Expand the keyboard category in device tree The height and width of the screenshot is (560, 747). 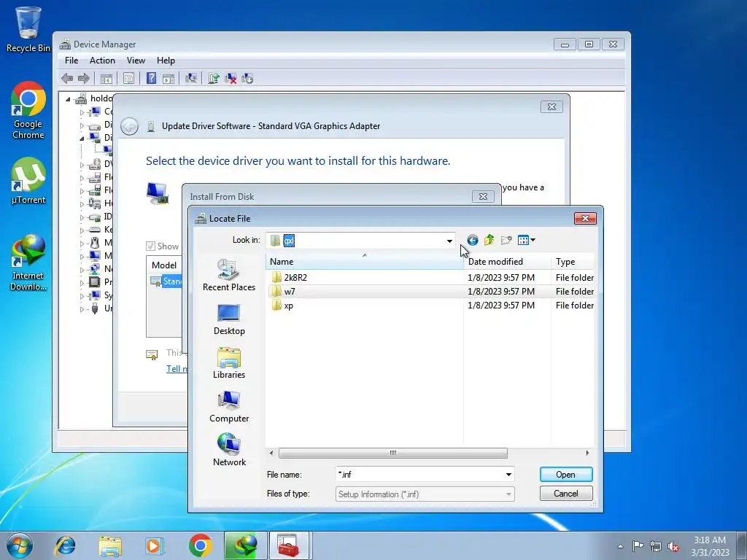click(82, 230)
